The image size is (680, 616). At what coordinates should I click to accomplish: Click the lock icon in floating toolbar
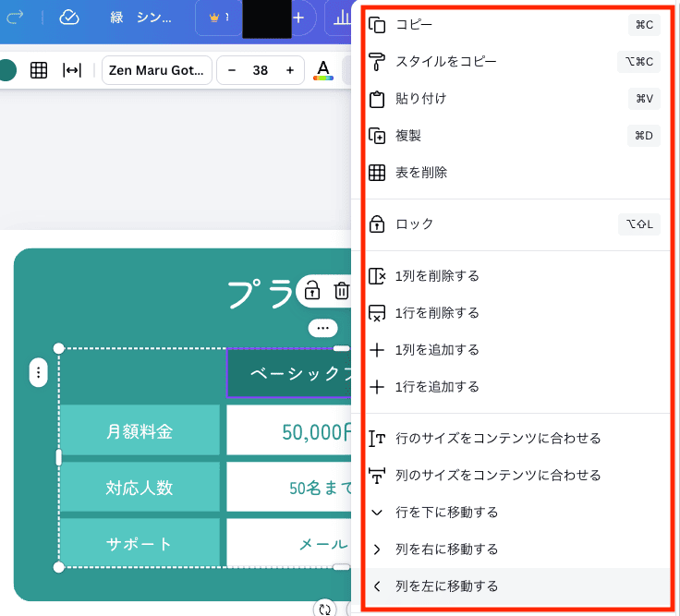coord(312,291)
